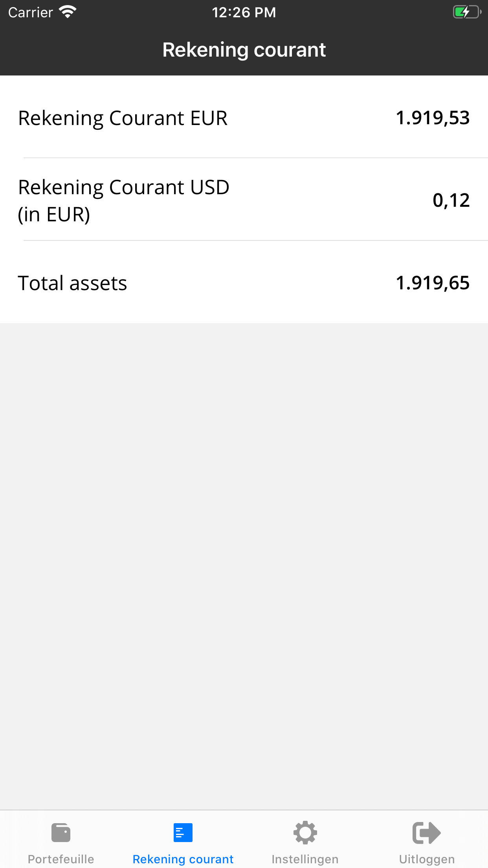Select the Rekening courant tab label
Viewport: 488px width, 868px height.
[x=183, y=859]
